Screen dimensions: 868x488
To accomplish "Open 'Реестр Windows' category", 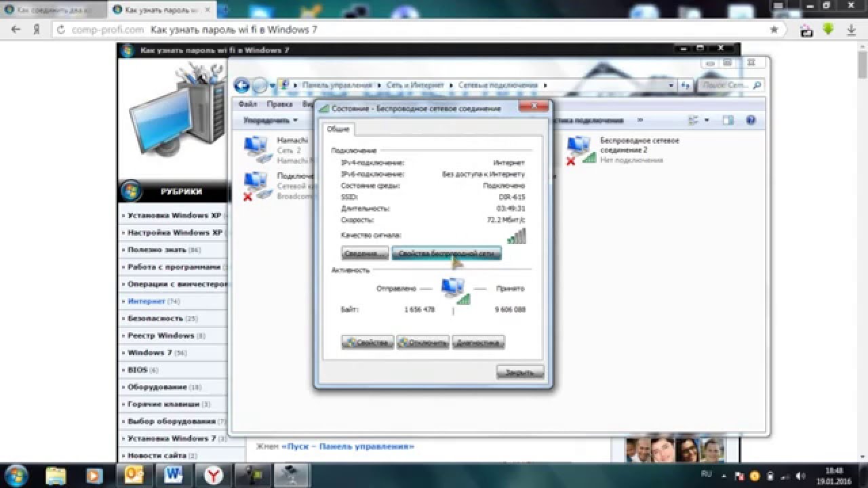I will point(161,335).
